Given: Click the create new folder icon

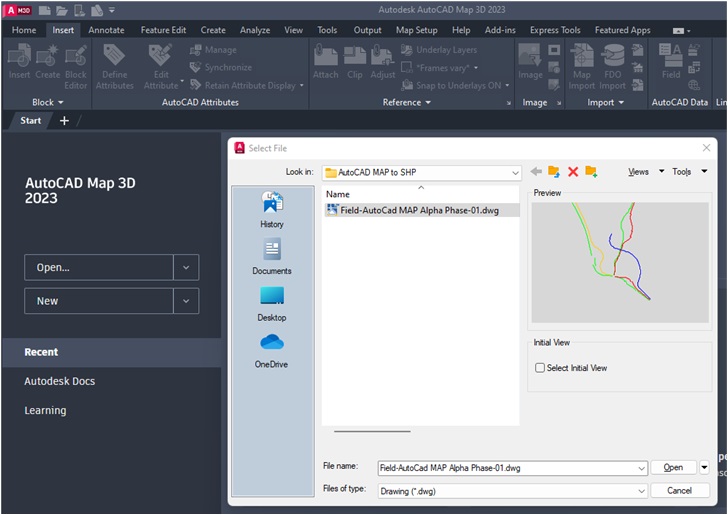Looking at the screenshot, I should pyautogui.click(x=591, y=171).
